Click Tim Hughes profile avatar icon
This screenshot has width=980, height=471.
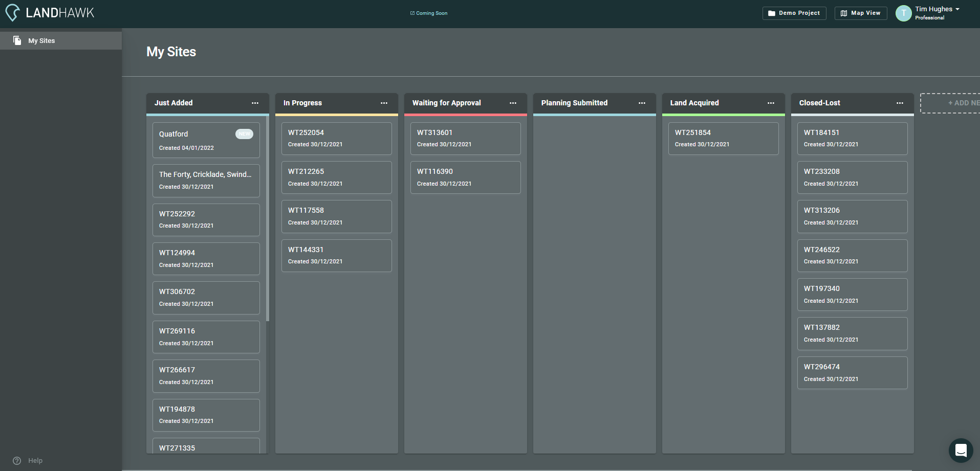click(903, 13)
